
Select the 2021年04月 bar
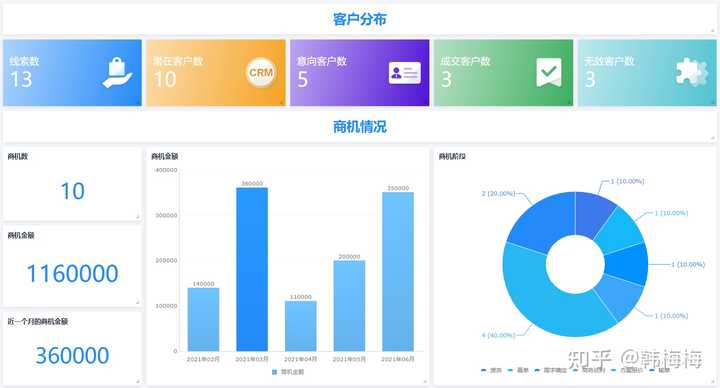click(x=301, y=326)
